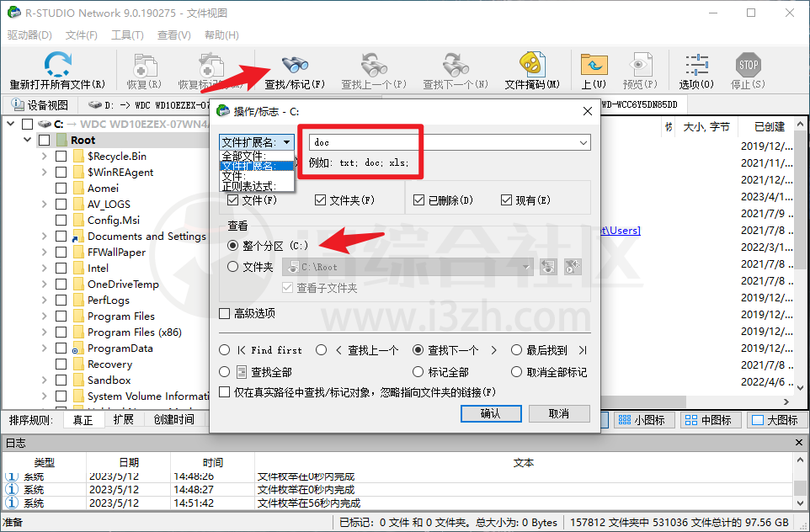This screenshot has width=810, height=532.
Task: Click the Documents and Settings shortcut folder icon
Action: [78, 236]
